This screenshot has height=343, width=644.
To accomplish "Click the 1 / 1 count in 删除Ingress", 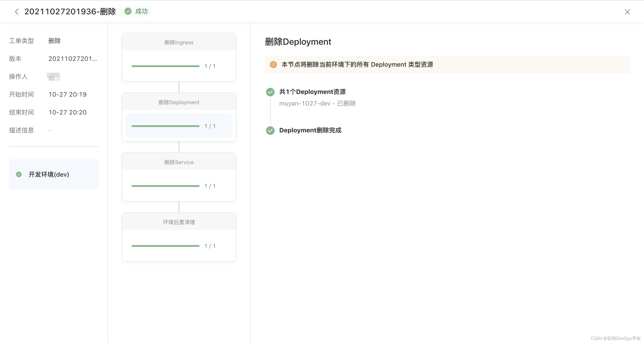I will coord(210,66).
